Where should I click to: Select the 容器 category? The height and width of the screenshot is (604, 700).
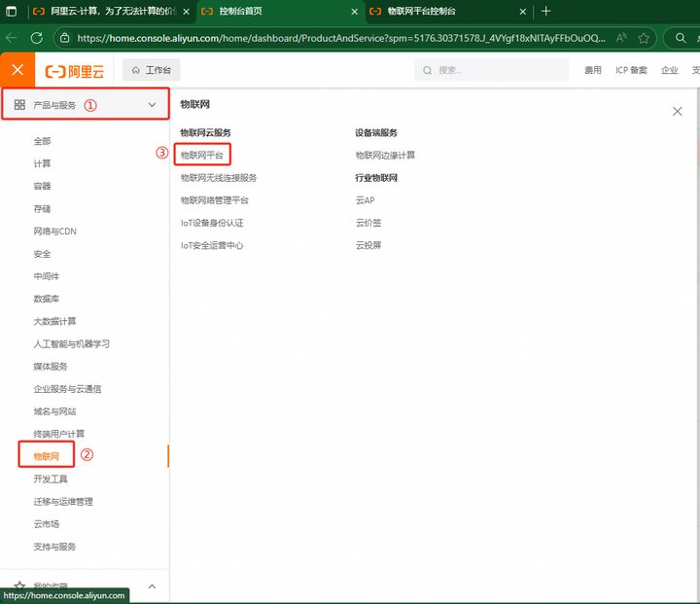pos(43,187)
